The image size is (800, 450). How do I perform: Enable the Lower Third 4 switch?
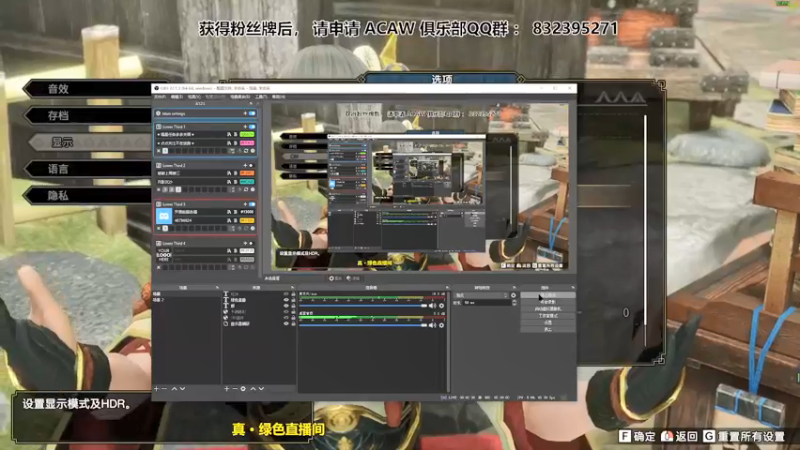(251, 243)
